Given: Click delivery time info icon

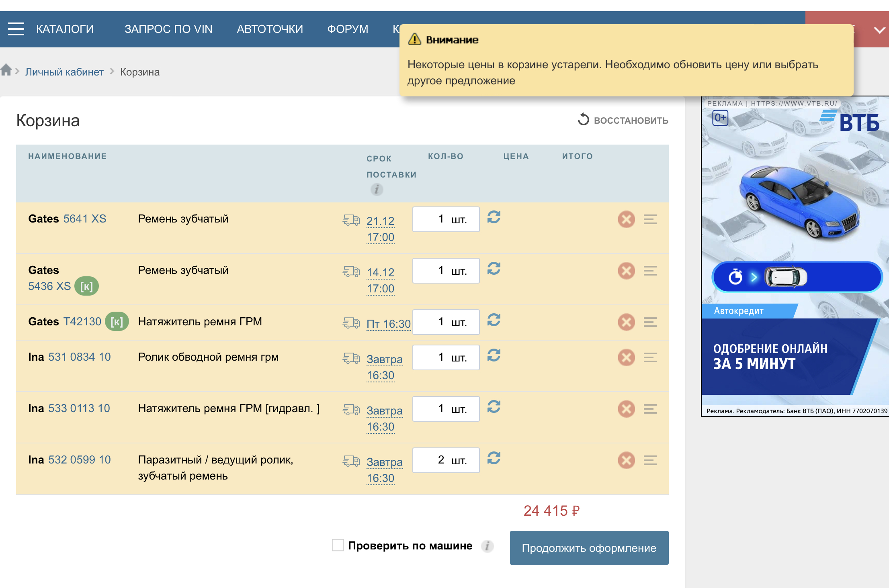Looking at the screenshot, I should pyautogui.click(x=377, y=189).
